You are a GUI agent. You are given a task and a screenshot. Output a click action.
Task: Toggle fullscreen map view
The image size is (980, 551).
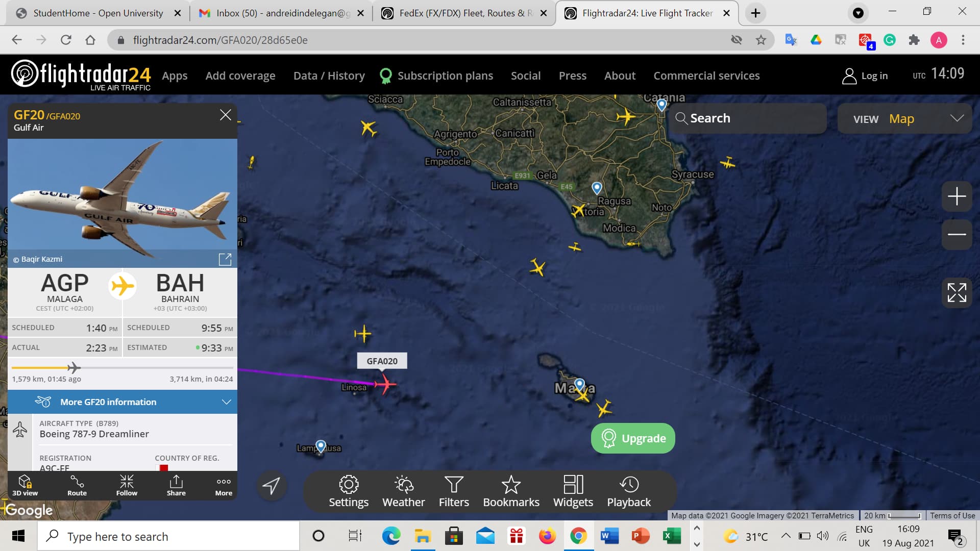pos(957,293)
